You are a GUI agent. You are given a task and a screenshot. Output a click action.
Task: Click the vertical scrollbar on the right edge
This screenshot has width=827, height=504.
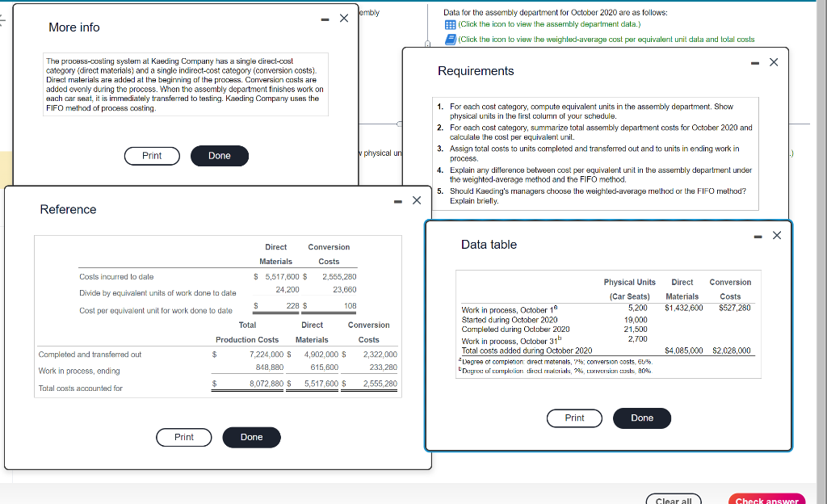click(x=823, y=242)
